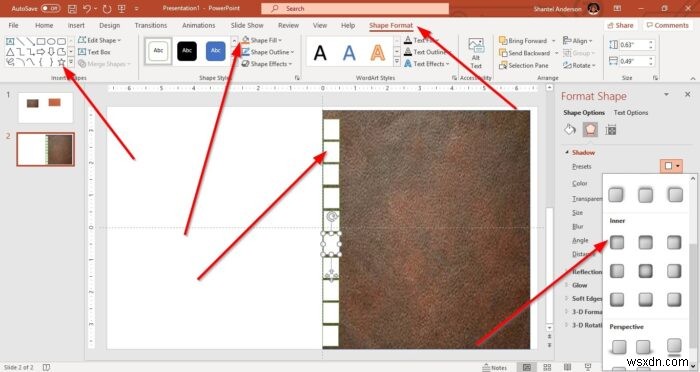
Task: Open Notes pane from status bar
Action: [495, 368]
